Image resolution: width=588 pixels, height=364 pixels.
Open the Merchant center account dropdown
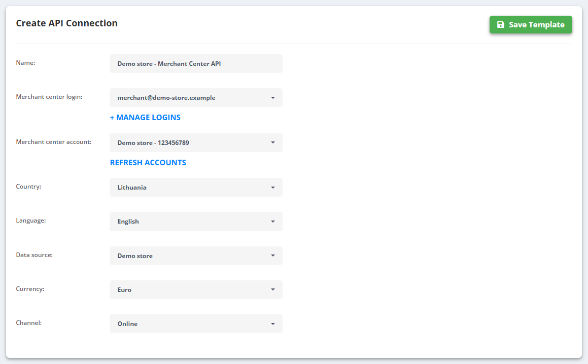(196, 142)
